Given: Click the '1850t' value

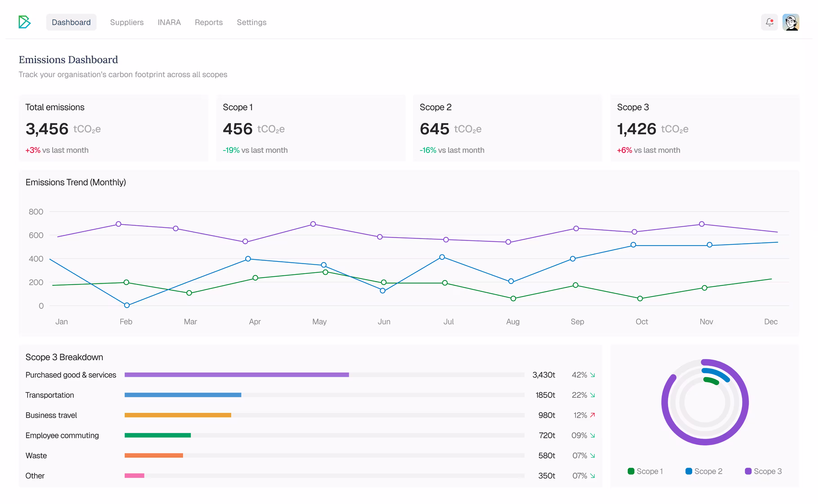Looking at the screenshot, I should (x=545, y=395).
